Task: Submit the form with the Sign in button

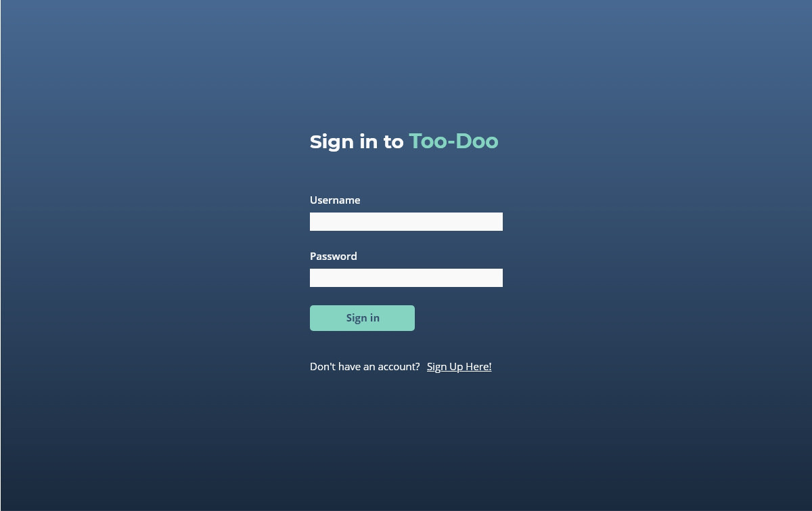Action: [x=362, y=318]
